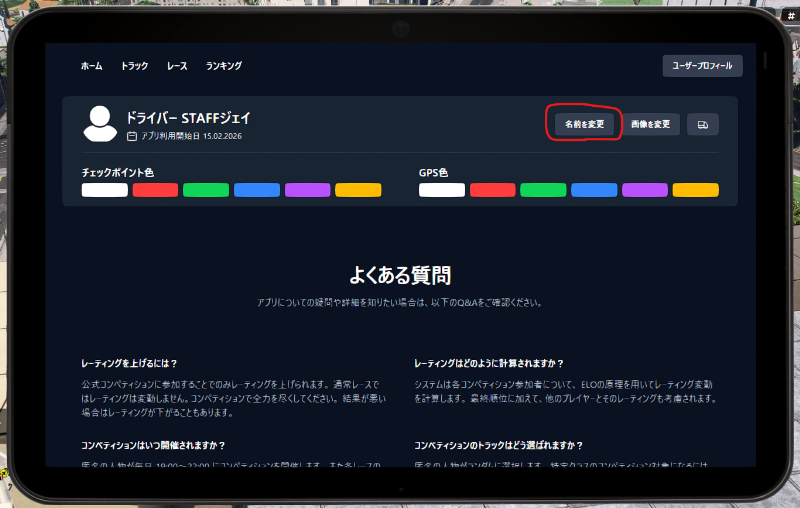
Task: Select blue checkpoint color swatch
Action: (x=257, y=190)
